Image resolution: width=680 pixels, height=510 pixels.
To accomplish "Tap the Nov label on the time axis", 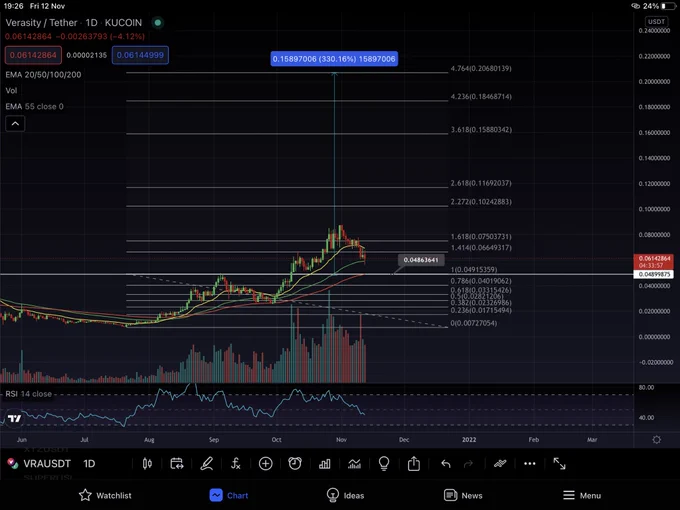I will [x=341, y=440].
